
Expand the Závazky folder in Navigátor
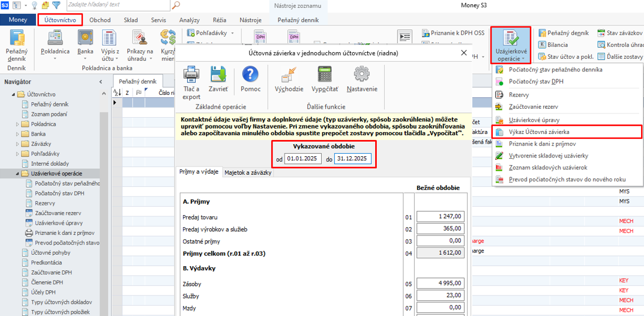tap(17, 144)
